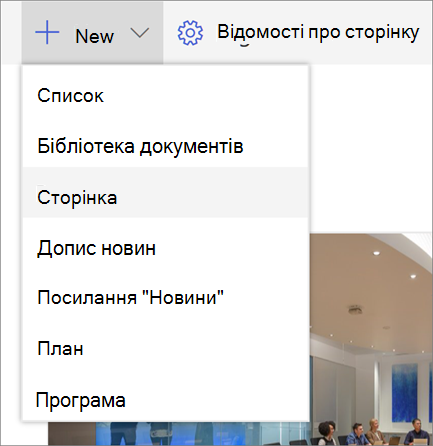The image size is (433, 446).
Task: Collapse the New dropdown chevron
Action: (x=140, y=33)
